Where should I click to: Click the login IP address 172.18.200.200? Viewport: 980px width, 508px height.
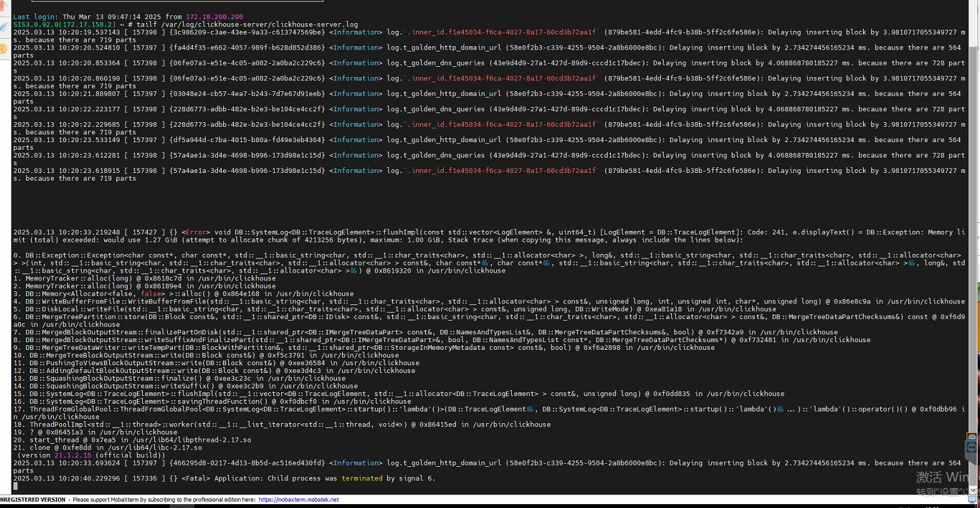pos(213,17)
